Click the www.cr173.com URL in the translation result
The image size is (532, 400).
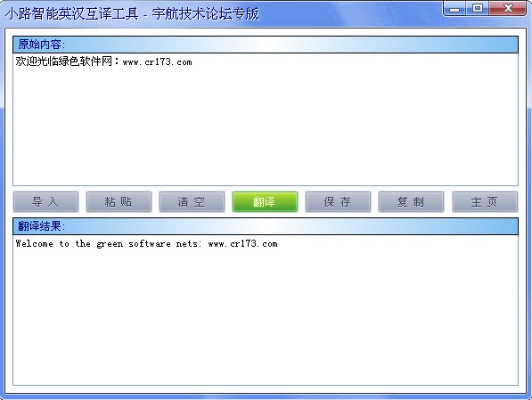tap(242, 243)
